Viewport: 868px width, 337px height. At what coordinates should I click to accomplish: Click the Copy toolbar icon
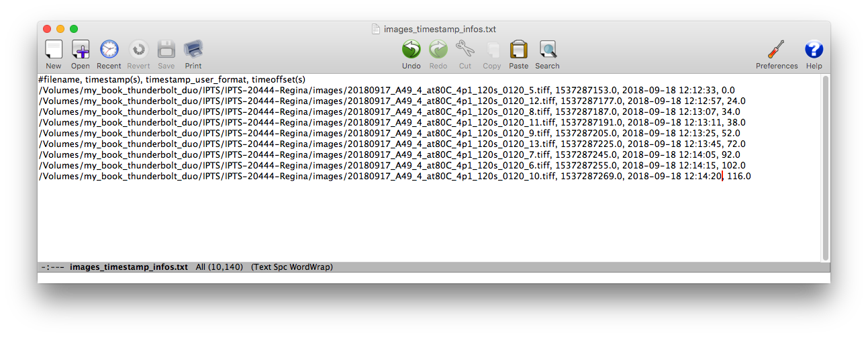pos(492,50)
